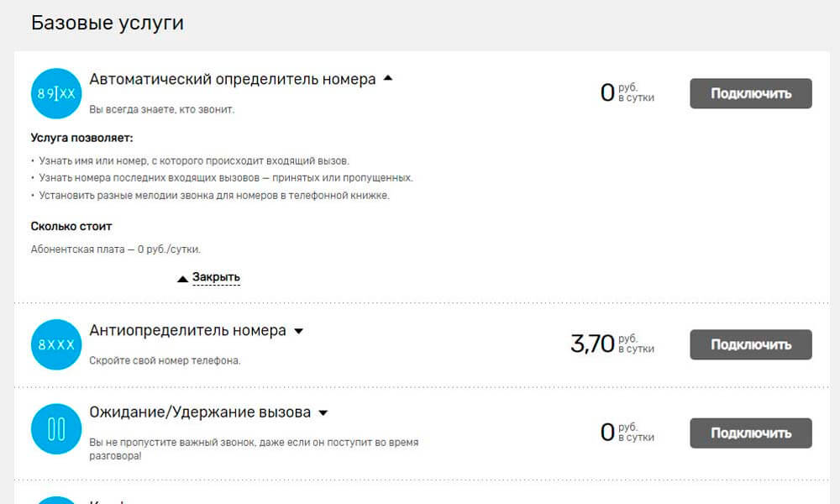Screen dimensions: 840x504
Task: Click the small triangle icon beside Закрыть
Action: [182, 279]
